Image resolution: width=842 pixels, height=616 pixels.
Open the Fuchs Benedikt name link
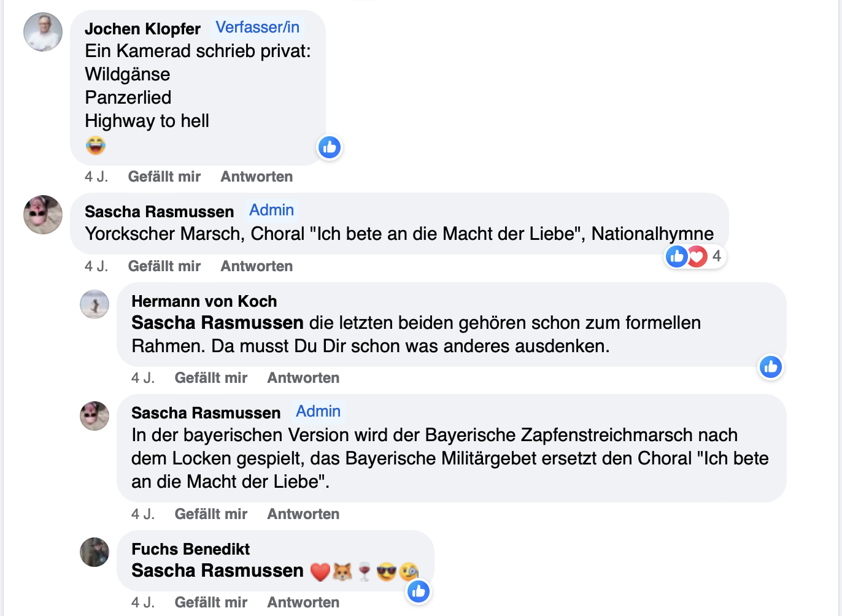190,549
